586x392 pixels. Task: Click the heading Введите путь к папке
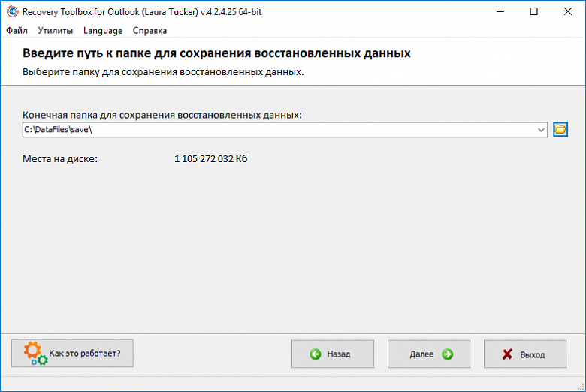[x=216, y=53]
